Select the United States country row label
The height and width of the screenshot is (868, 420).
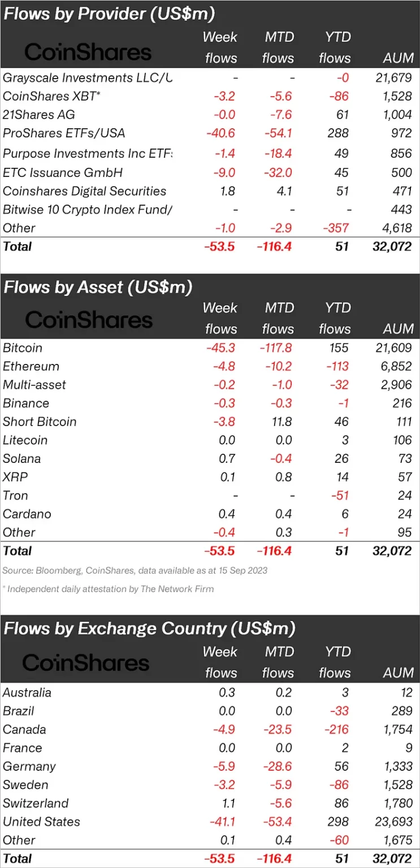[x=41, y=822]
